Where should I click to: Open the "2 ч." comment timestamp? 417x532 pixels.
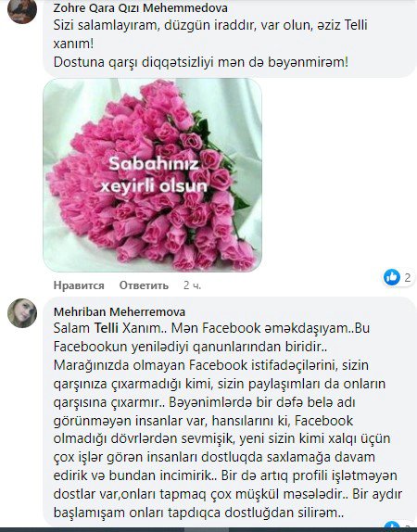192,285
